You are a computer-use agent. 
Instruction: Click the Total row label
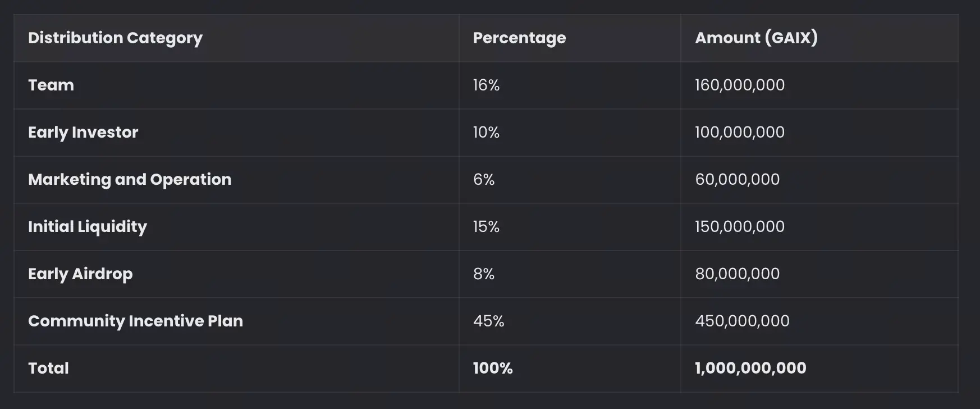click(x=48, y=368)
